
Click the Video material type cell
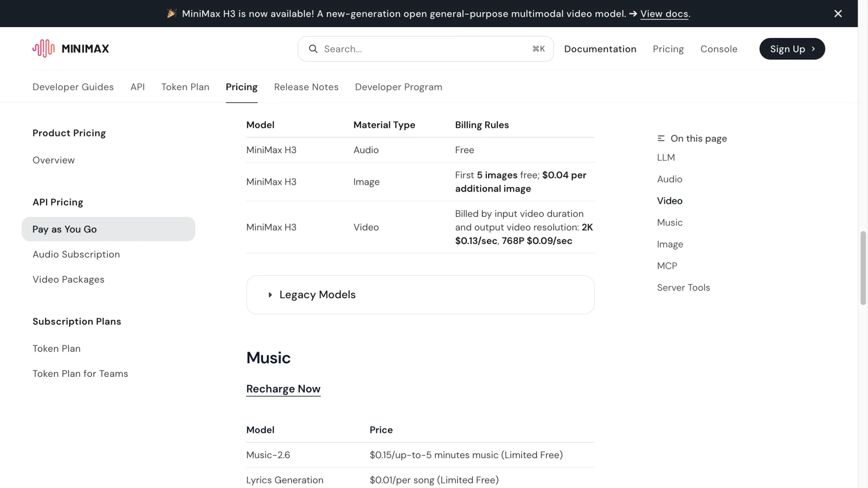click(x=366, y=227)
